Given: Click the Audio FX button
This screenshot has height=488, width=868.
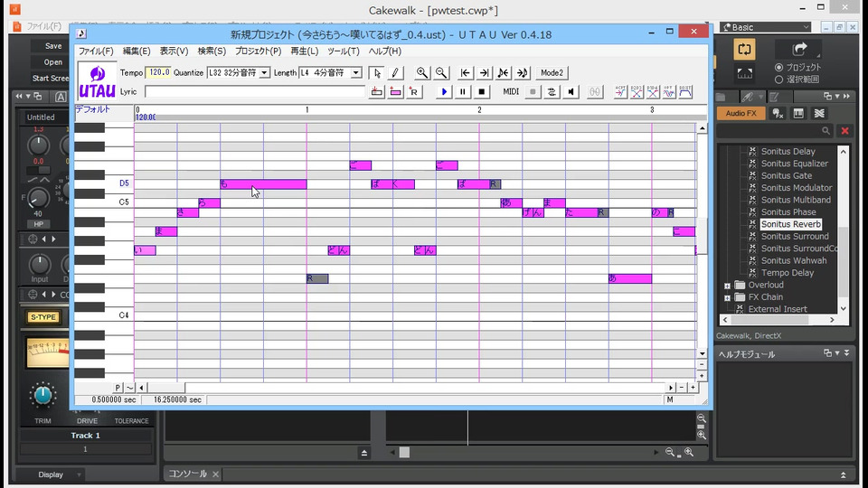Looking at the screenshot, I should [741, 114].
